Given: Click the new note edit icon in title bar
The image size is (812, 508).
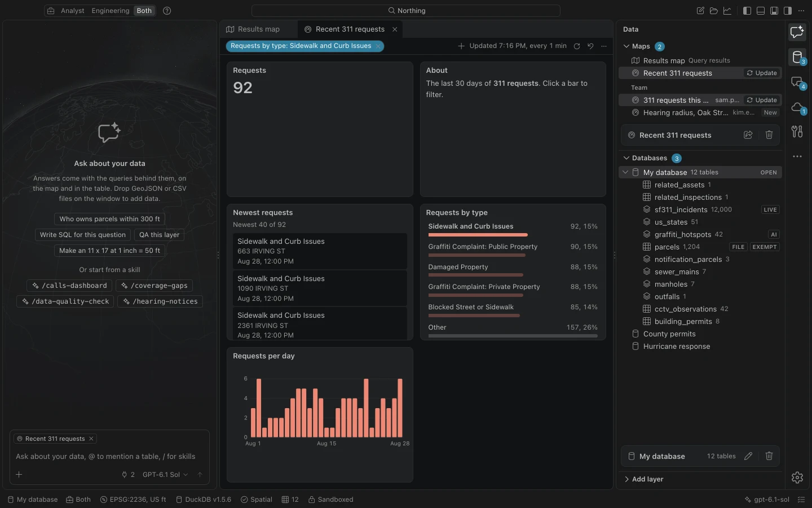Looking at the screenshot, I should tap(700, 11).
